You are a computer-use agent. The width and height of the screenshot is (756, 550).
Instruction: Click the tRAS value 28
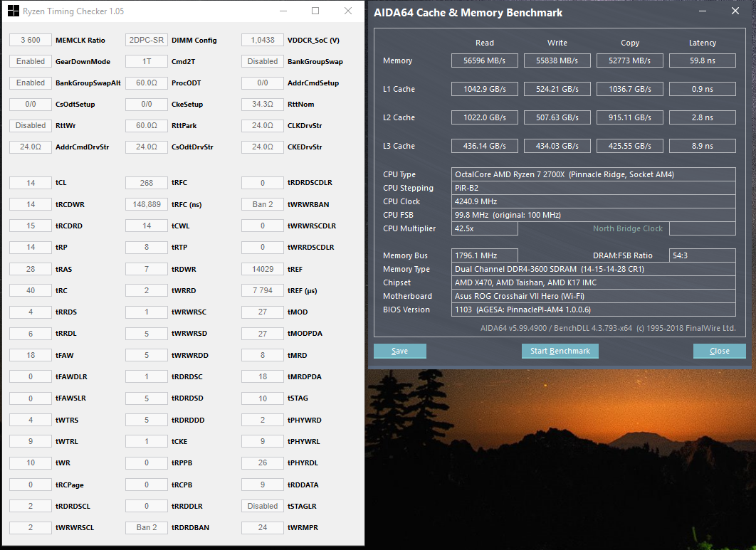[x=31, y=269]
